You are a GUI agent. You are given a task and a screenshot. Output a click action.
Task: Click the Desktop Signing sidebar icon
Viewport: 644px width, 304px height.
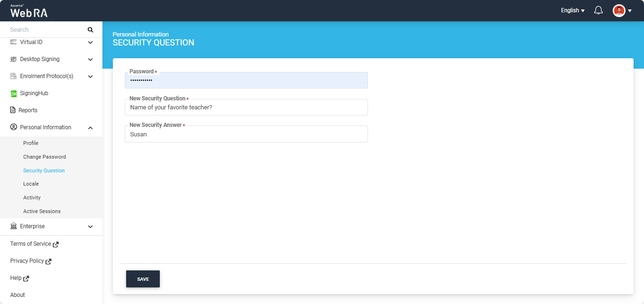(14, 59)
